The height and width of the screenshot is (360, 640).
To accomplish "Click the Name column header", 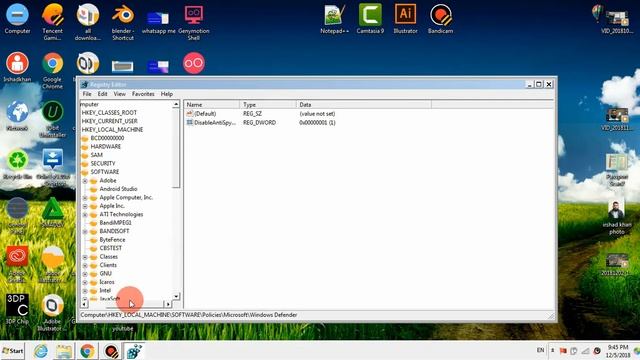I will [x=211, y=105].
